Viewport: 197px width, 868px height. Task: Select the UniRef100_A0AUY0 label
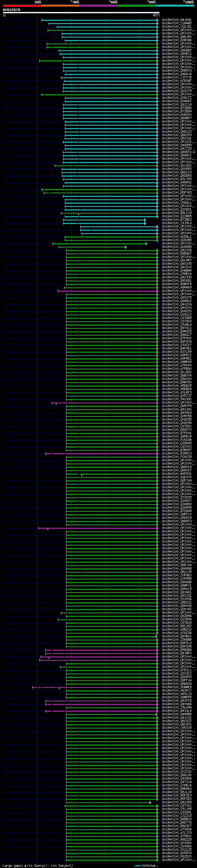tap(176, 115)
